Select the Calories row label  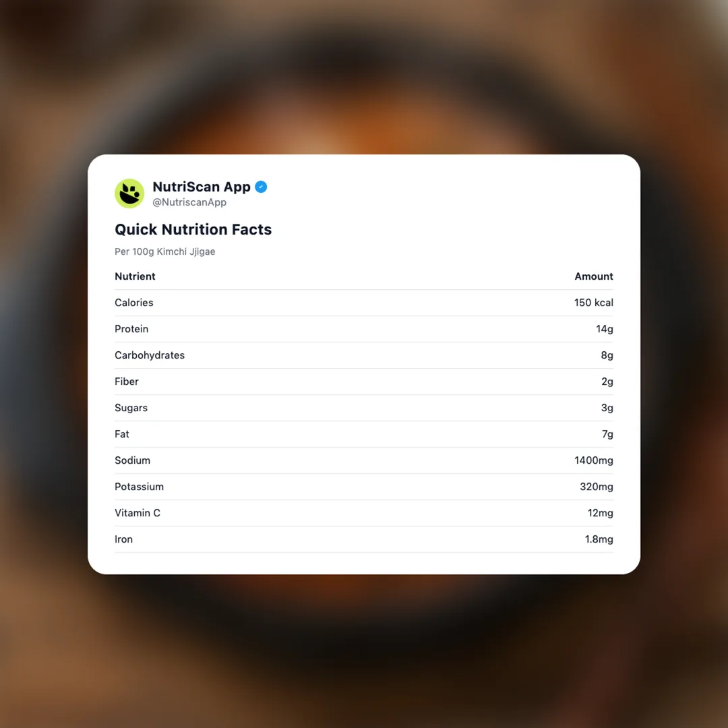tap(134, 303)
